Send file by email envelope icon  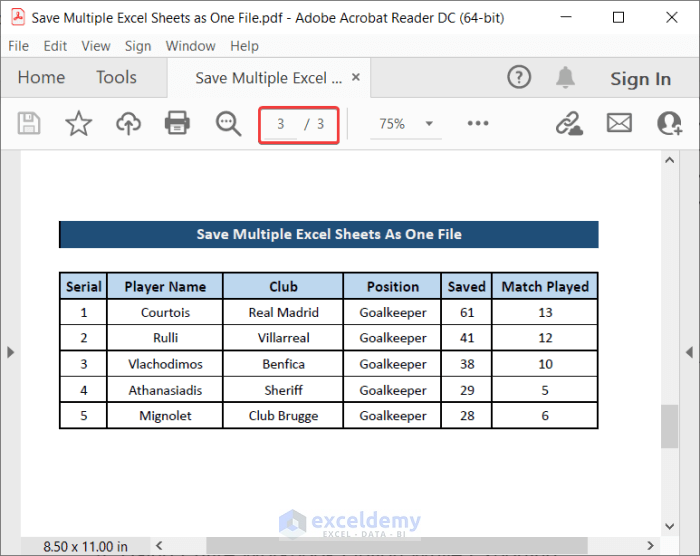[x=619, y=123]
